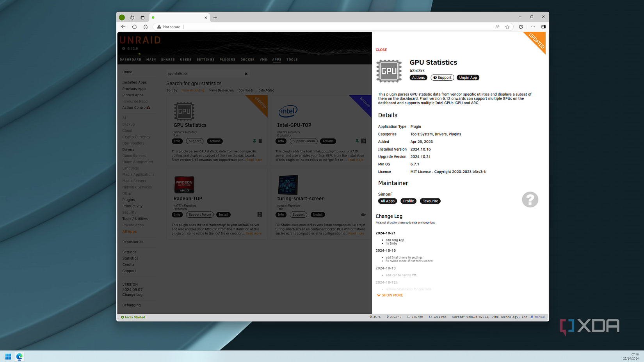Open Actions on the Intel-GPU-TOP tile

(328, 141)
